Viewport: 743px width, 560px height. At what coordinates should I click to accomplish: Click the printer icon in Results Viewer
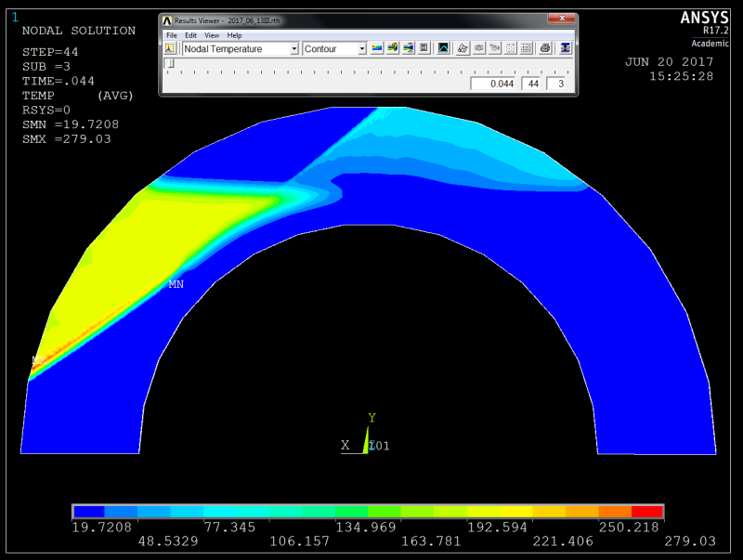[x=545, y=48]
